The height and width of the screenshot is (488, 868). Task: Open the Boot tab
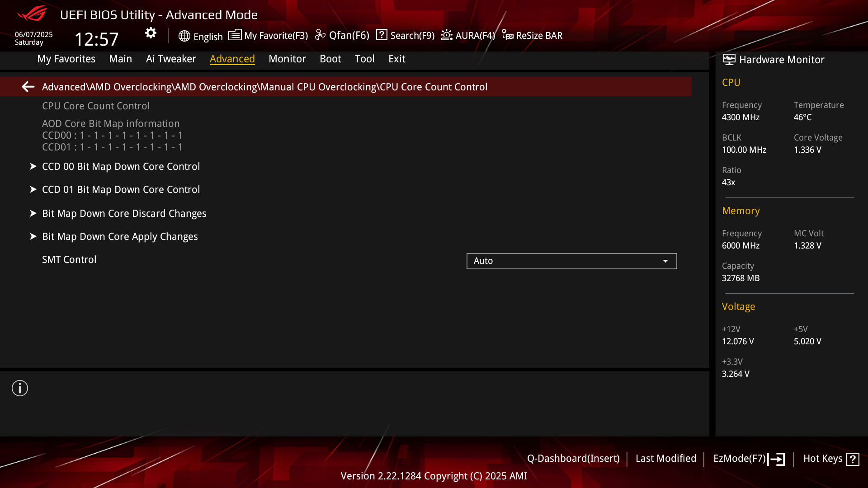point(330,59)
